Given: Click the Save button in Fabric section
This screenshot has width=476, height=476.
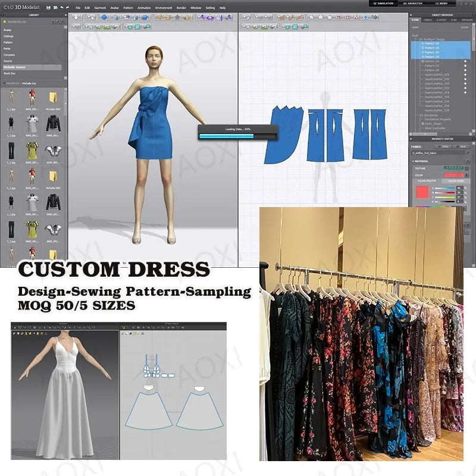Looking at the screenshot, I should (462, 146).
